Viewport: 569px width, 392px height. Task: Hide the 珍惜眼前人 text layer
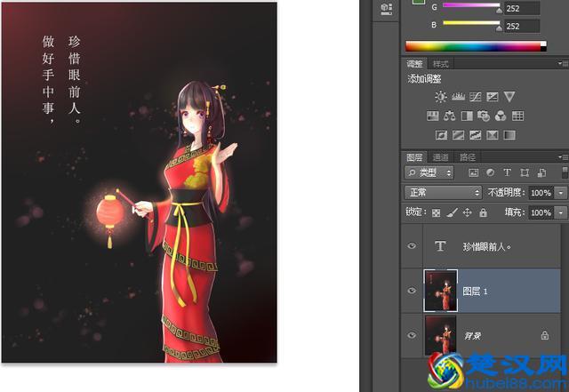pos(411,246)
